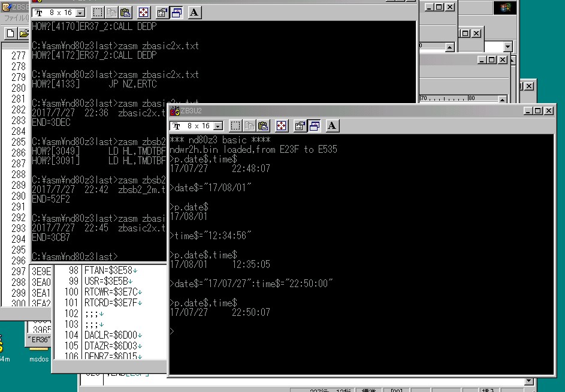Image resolution: width=565 pixels, height=392 pixels.
Task: Open font size dropdown in ZB3U2 window
Action: pos(218,126)
